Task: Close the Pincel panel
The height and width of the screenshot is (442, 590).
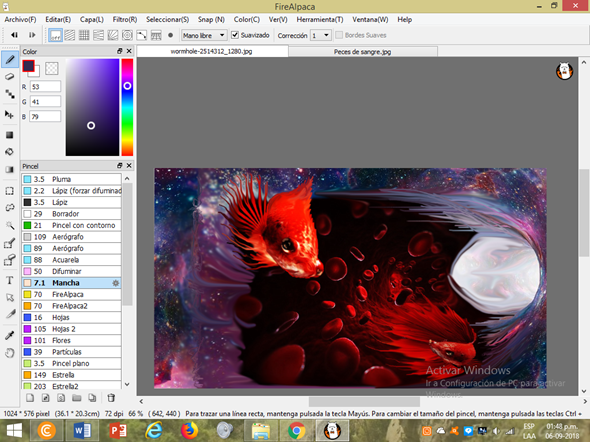Action: point(129,166)
